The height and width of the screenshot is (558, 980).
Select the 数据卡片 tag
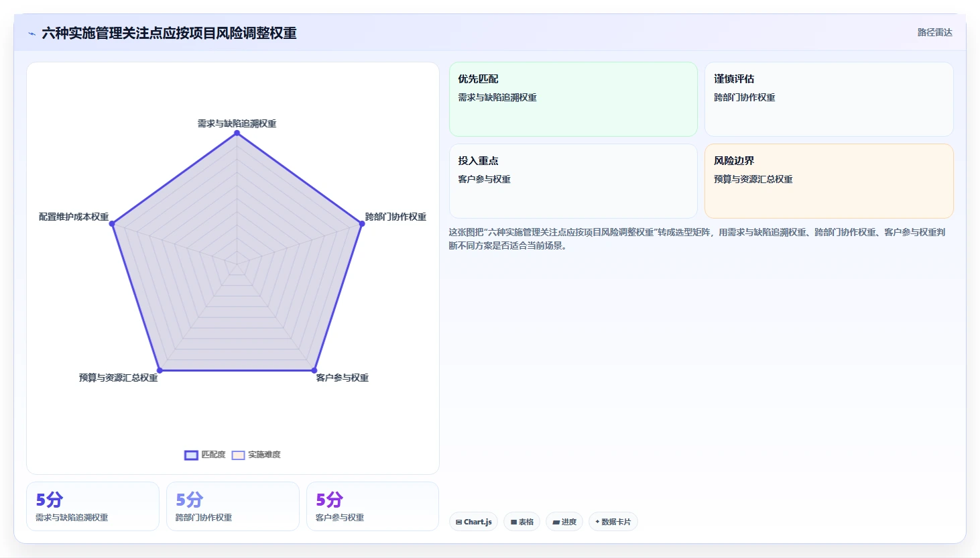pos(613,522)
